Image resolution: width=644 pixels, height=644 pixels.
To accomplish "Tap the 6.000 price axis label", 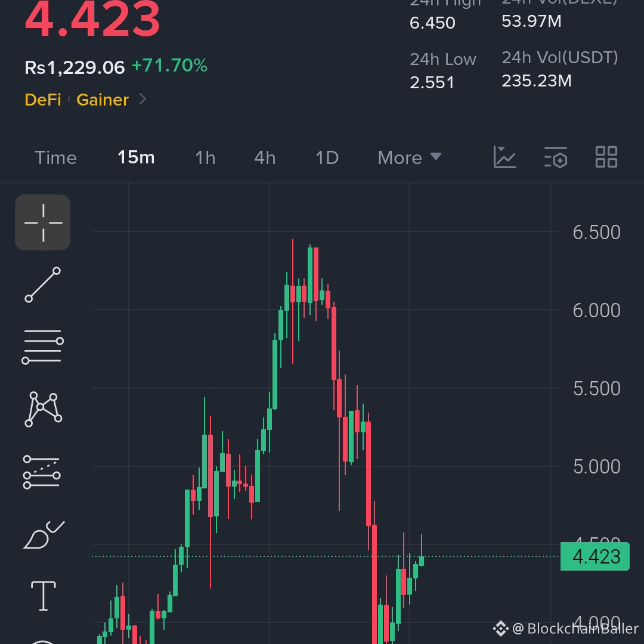I will [596, 311].
